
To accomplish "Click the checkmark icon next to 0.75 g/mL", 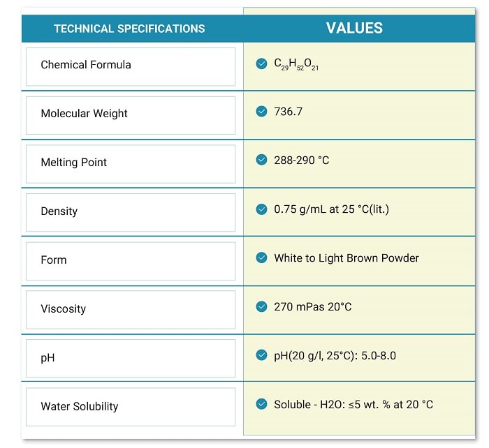I will point(262,209).
